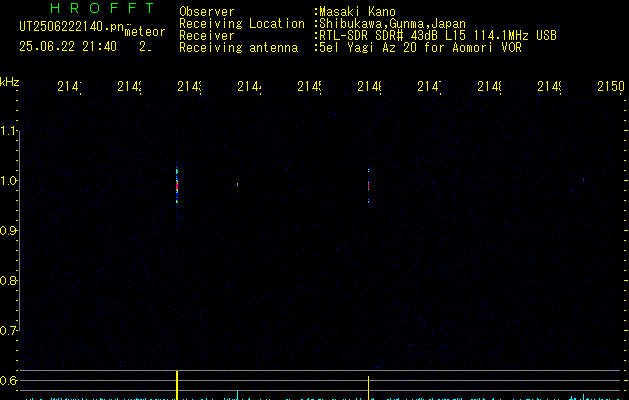Click the tall yellow intensity bar under 2143
The height and width of the screenshot is (400, 629).
tap(177, 385)
